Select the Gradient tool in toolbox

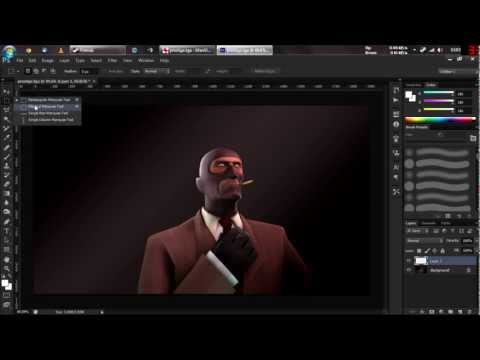6,193
